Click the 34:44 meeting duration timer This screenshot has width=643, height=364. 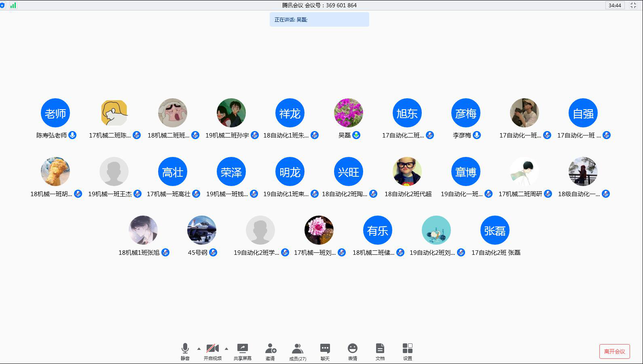[615, 5]
